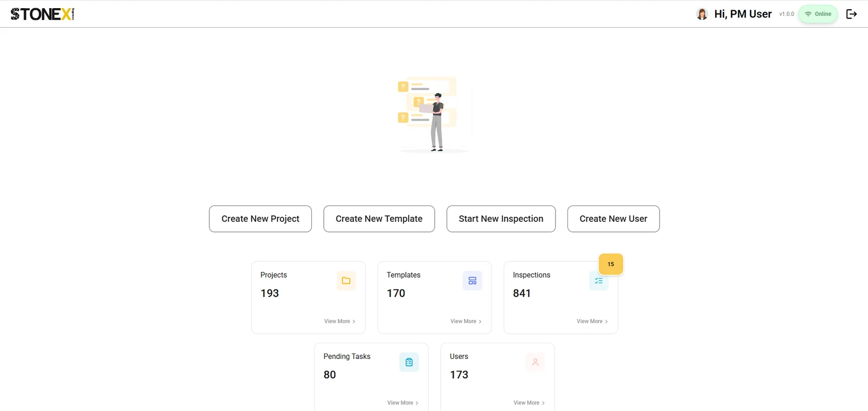The height and width of the screenshot is (411, 868).
Task: Click the Templates card title
Action: 404,275
